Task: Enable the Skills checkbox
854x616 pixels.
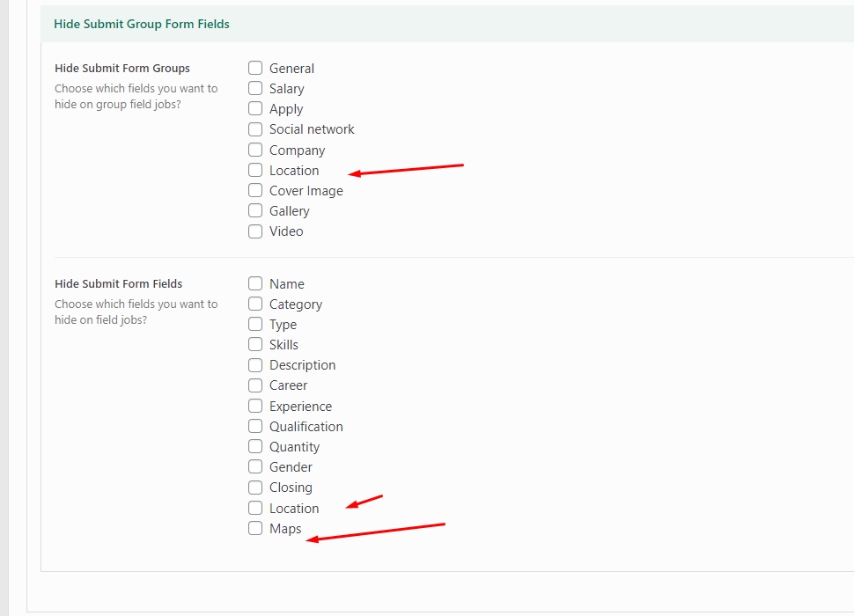Action: click(255, 344)
